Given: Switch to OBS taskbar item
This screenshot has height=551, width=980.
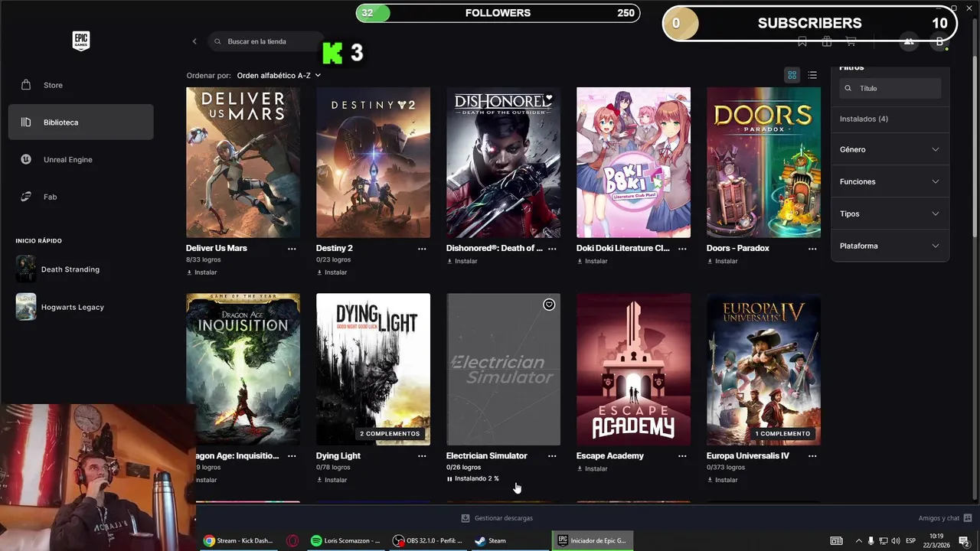Looking at the screenshot, I should click(x=427, y=540).
